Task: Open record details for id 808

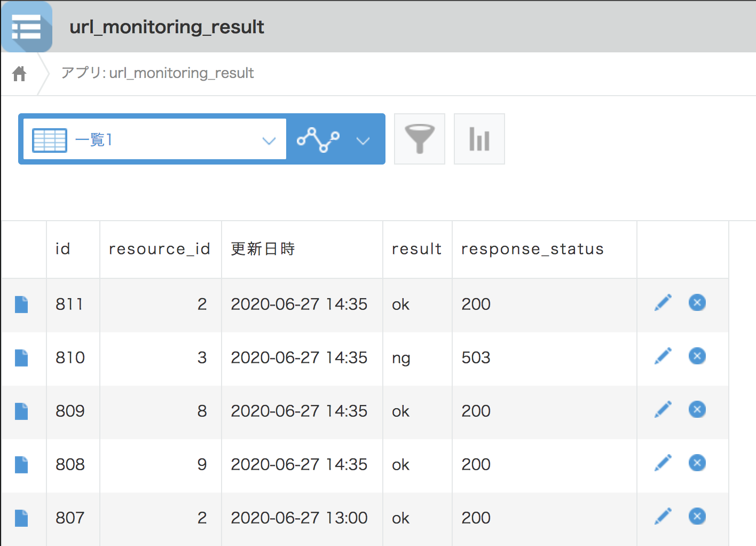Action: [x=21, y=465]
